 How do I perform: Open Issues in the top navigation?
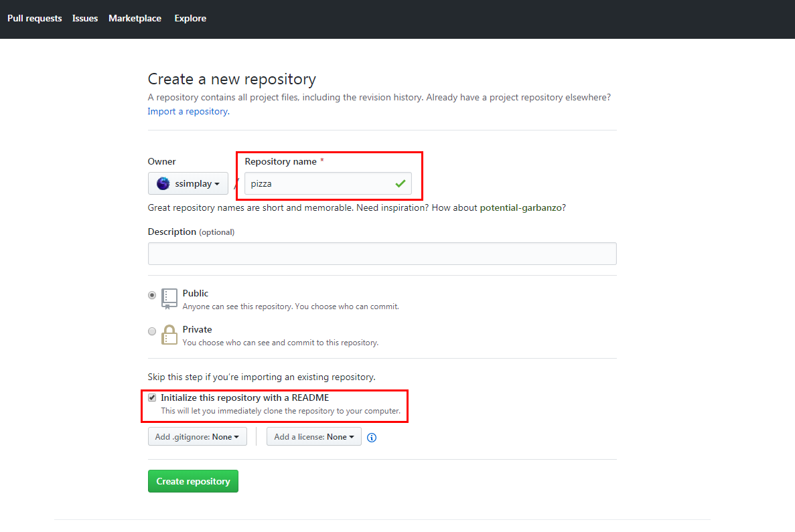(84, 18)
